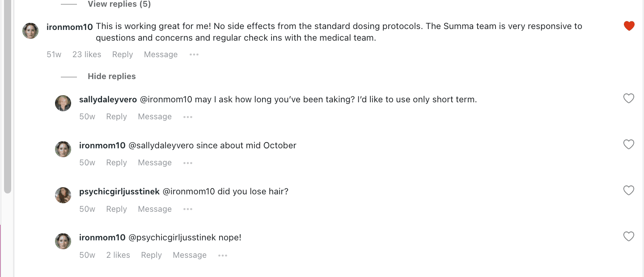
Task: Open more options for ironmom10's top comment
Action: 194,54
